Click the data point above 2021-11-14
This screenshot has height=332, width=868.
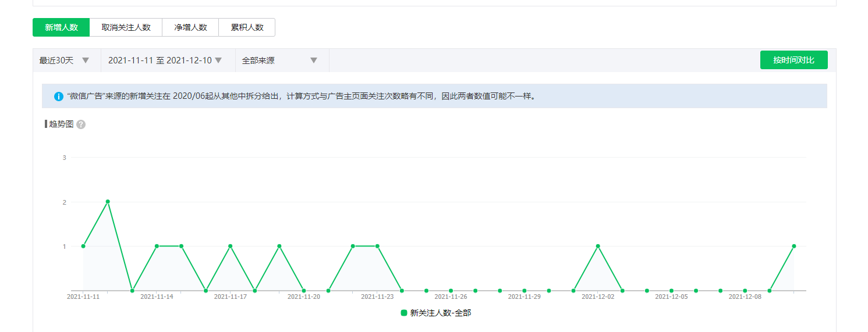[x=157, y=246]
